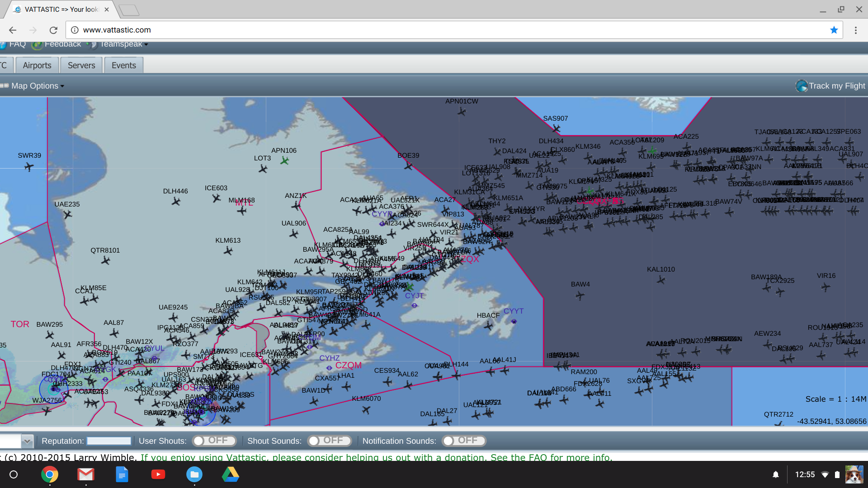The image size is (868, 488).
Task: Click the green APN106 aircraft icon
Action: (x=284, y=160)
